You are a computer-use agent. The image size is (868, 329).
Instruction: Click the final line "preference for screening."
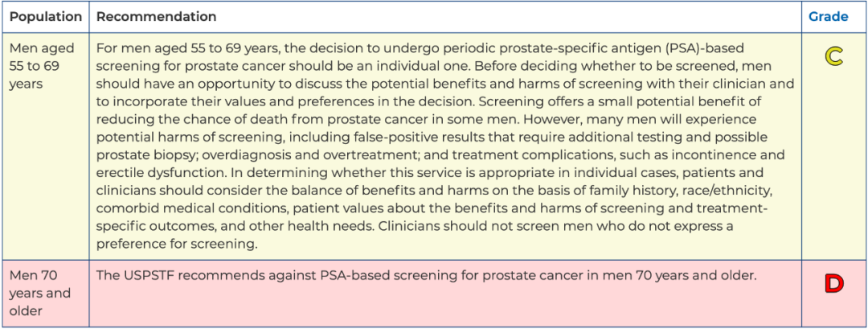(177, 245)
